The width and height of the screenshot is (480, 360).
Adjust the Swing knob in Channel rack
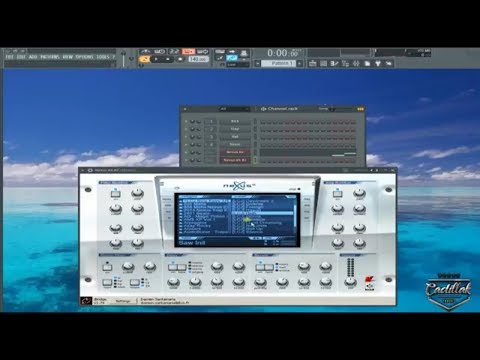(331, 109)
